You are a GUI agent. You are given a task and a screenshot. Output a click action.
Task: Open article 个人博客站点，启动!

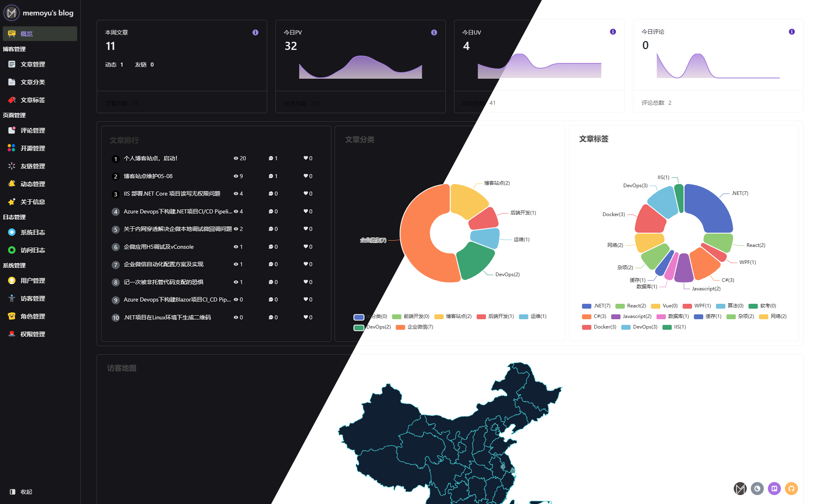tap(150, 158)
